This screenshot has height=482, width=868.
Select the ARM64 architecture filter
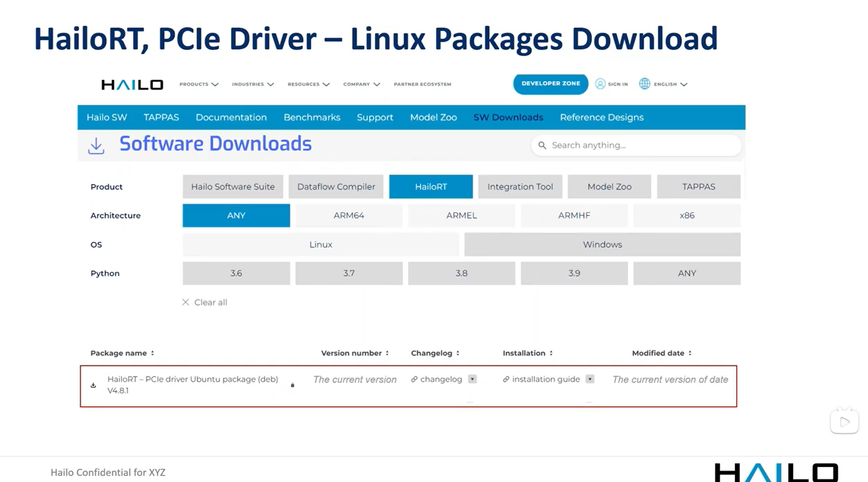tap(349, 215)
